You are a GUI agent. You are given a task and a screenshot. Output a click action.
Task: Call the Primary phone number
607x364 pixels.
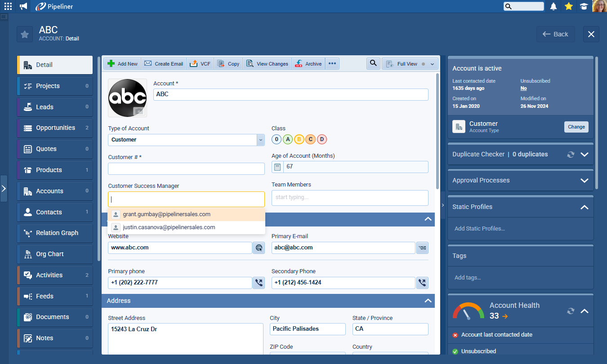click(259, 283)
